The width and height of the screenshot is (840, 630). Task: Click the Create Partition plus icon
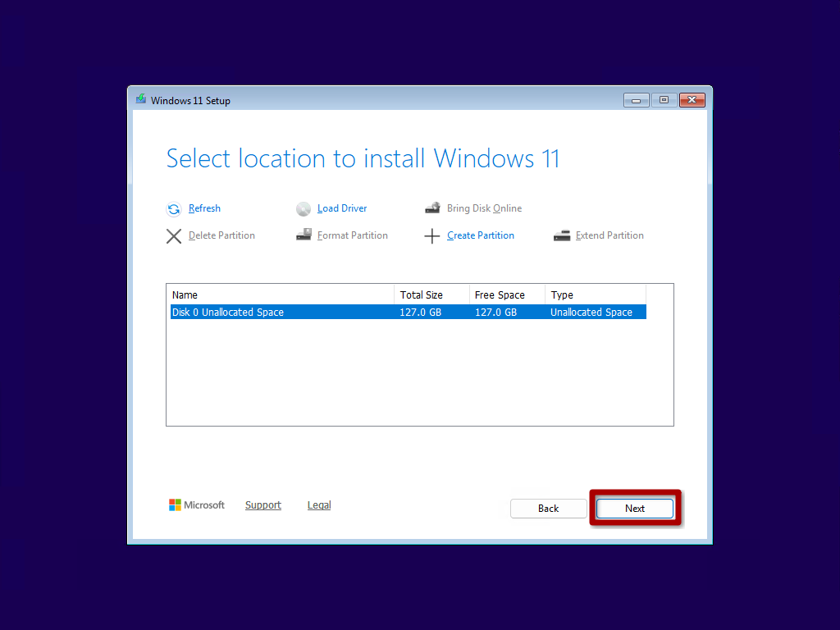pyautogui.click(x=431, y=236)
